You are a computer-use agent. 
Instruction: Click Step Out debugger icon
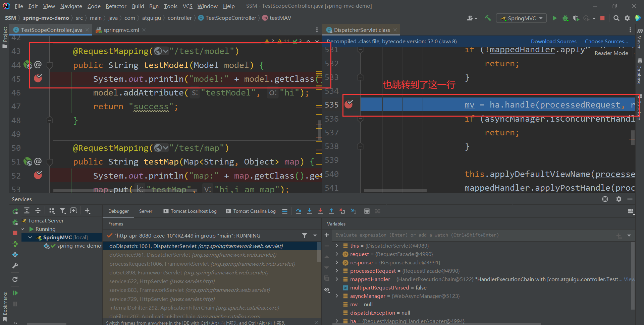pos(331,211)
